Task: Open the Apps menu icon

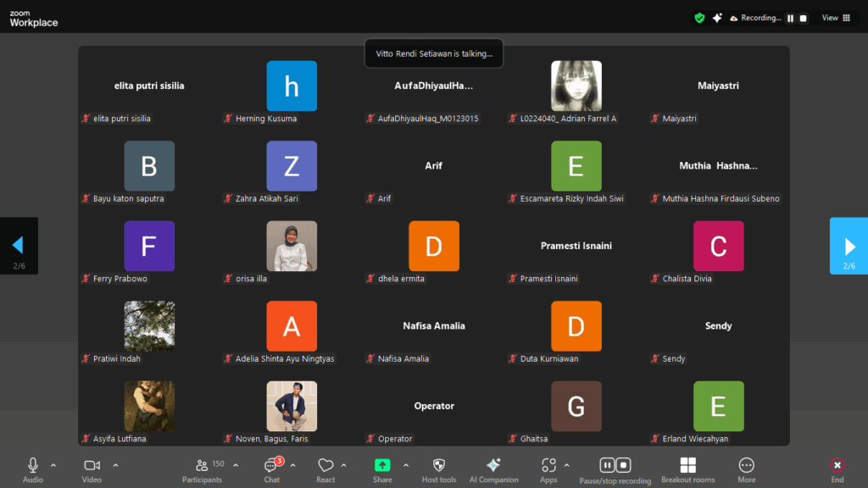Action: point(548,465)
